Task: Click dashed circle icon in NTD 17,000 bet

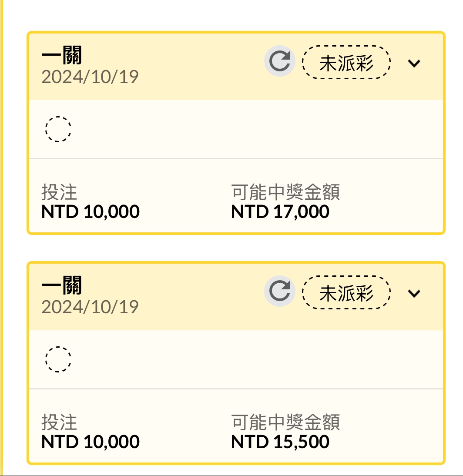Action: tap(58, 129)
